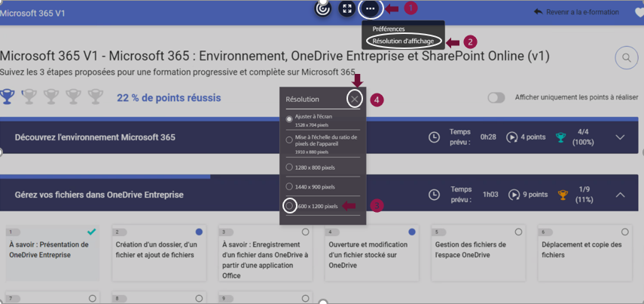
Task: Open card Gestion des fichiers de l'espace OneDrive
Action: [x=478, y=253]
